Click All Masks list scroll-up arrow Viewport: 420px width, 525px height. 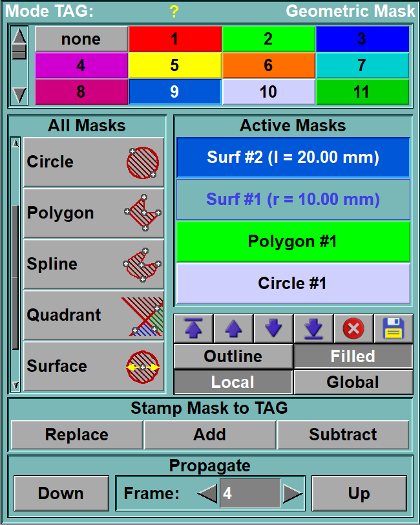click(16, 144)
